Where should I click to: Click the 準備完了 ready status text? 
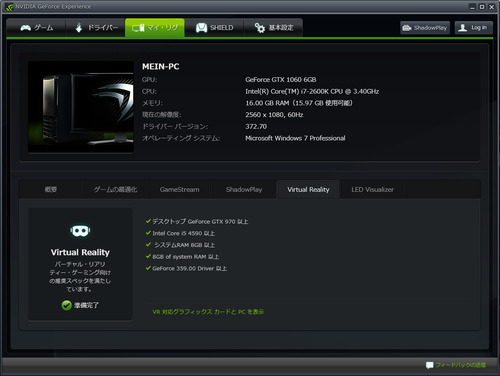point(86,305)
